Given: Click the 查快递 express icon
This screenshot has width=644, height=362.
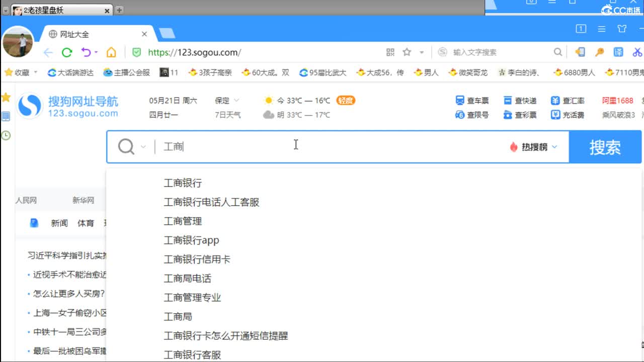Looking at the screenshot, I should click(x=508, y=101).
